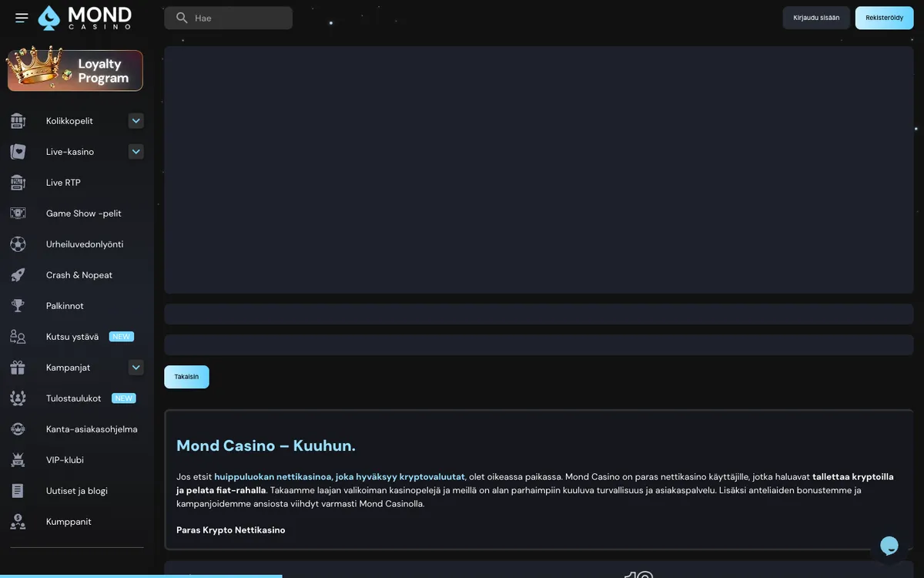The image size is (924, 578).
Task: Click the Palkinnot trophy icon
Action: 18,306
